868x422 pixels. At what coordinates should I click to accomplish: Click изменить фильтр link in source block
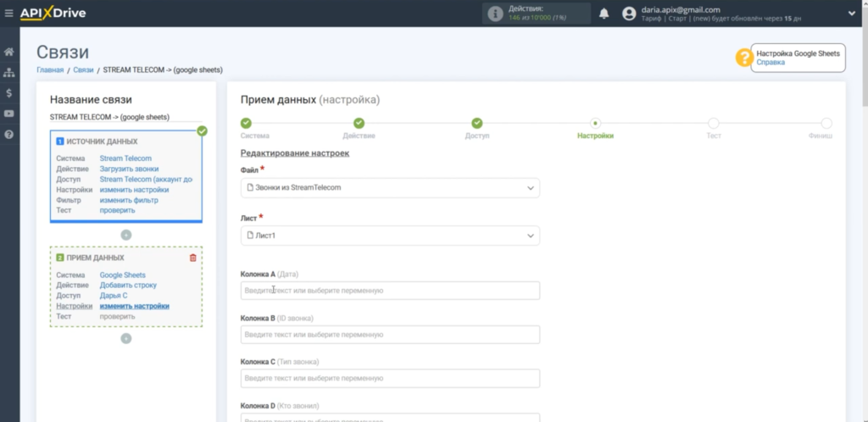click(x=129, y=200)
